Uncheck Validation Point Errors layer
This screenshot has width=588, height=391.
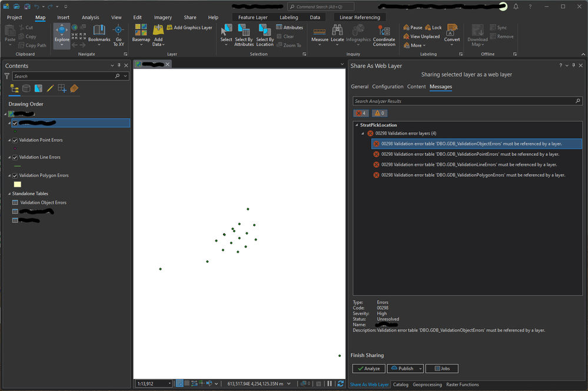point(15,141)
